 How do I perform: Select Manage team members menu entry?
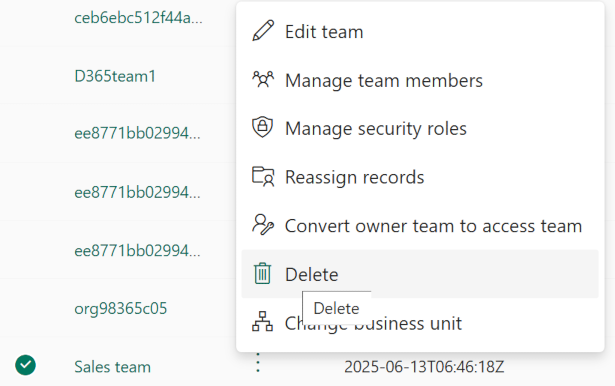click(420, 80)
